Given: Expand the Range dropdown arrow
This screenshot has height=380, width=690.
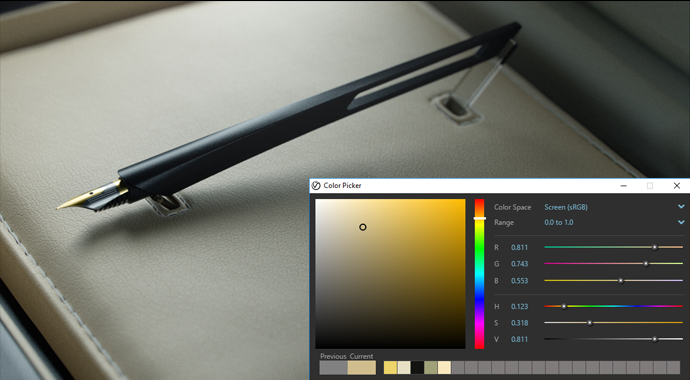Looking at the screenshot, I should point(681,223).
